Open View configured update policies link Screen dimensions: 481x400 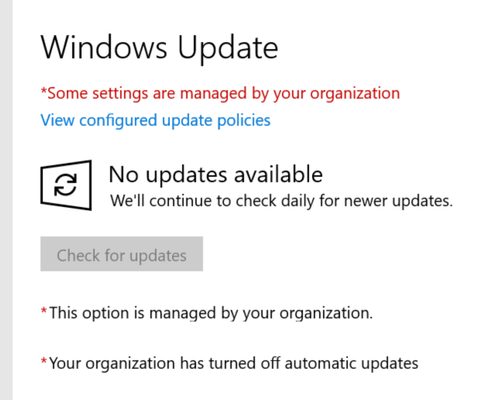[155, 120]
